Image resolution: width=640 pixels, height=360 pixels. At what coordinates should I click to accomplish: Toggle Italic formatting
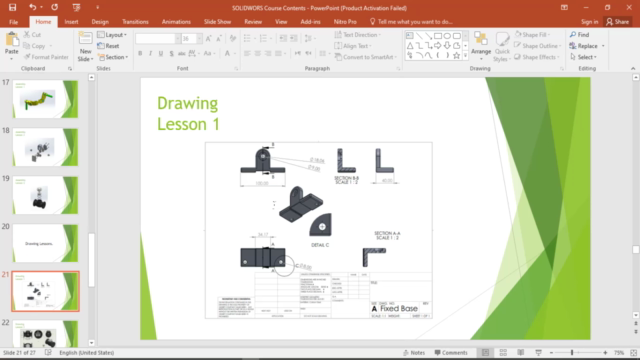coord(150,53)
